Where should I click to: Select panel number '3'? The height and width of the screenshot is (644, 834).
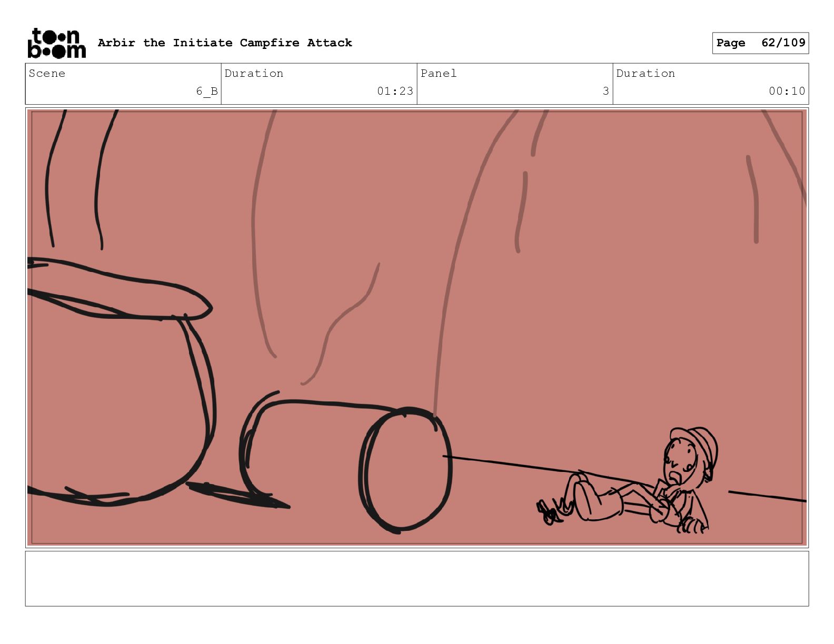pos(605,91)
